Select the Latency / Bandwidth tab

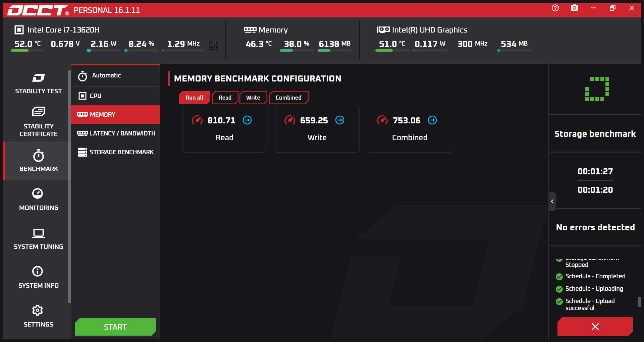[x=115, y=133]
